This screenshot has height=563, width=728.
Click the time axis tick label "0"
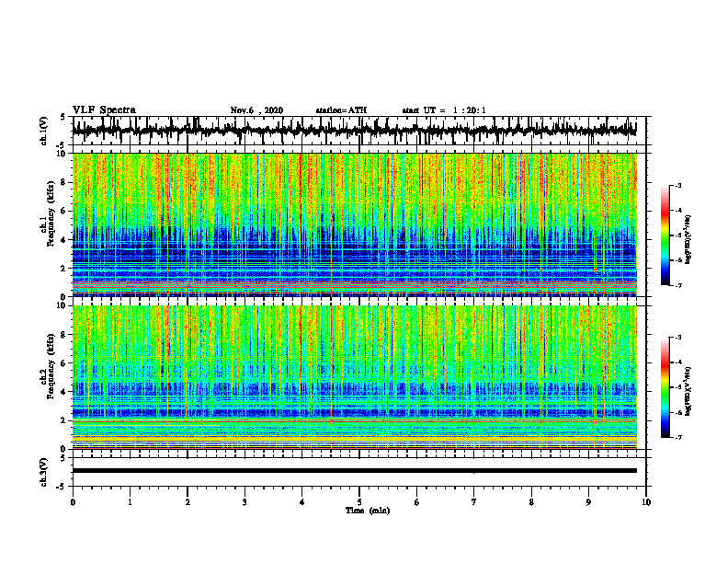73,502
